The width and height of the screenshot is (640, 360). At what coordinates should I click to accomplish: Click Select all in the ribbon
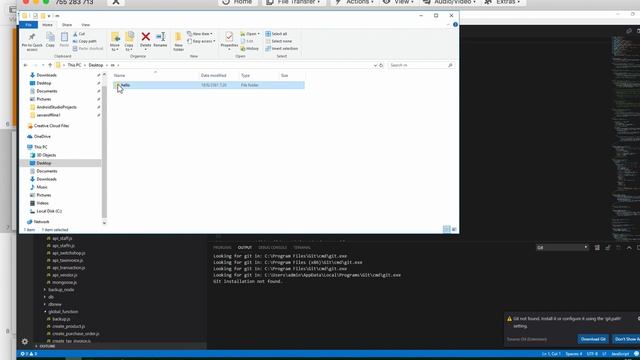276,34
